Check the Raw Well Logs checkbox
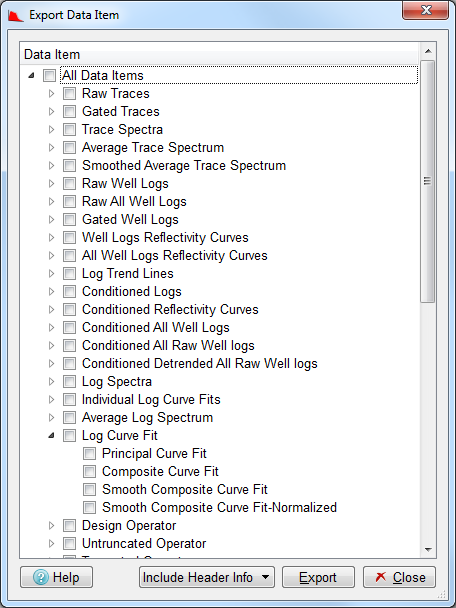This screenshot has width=456, height=608. click(x=69, y=183)
